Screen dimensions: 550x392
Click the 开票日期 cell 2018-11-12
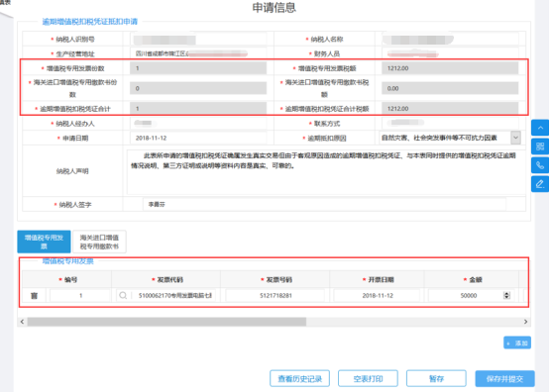coord(378,295)
